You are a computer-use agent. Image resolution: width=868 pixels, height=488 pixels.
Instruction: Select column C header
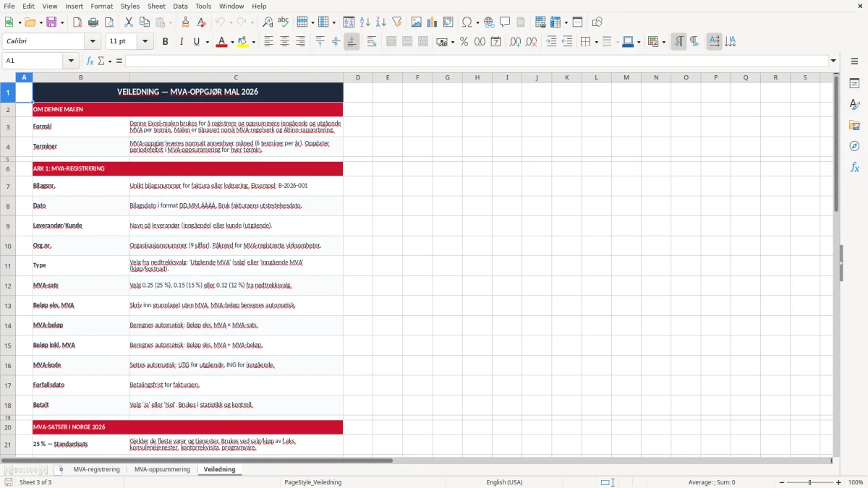point(236,77)
